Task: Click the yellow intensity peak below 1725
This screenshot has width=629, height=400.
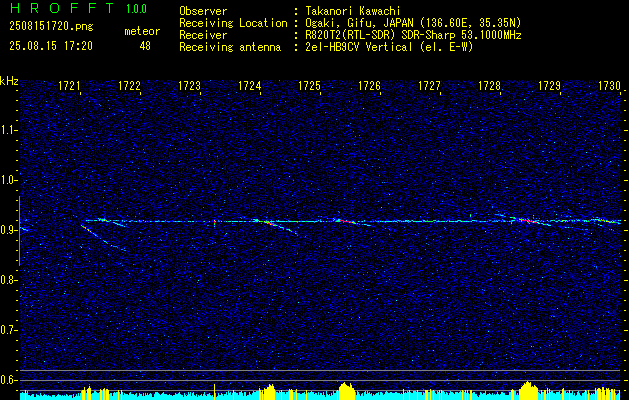Action: pos(345,391)
